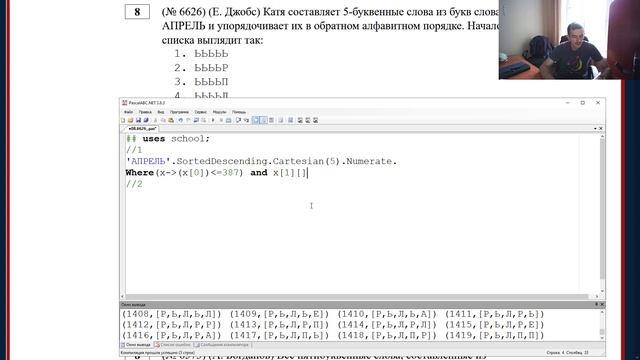Open the Правка menu

click(145, 112)
